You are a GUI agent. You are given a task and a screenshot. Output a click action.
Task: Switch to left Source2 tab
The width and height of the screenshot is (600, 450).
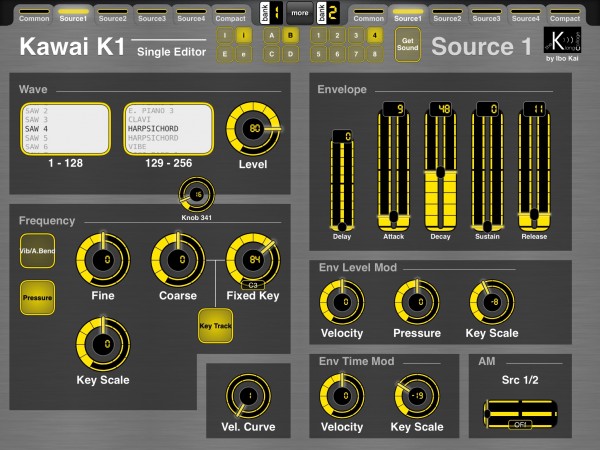tap(112, 15)
